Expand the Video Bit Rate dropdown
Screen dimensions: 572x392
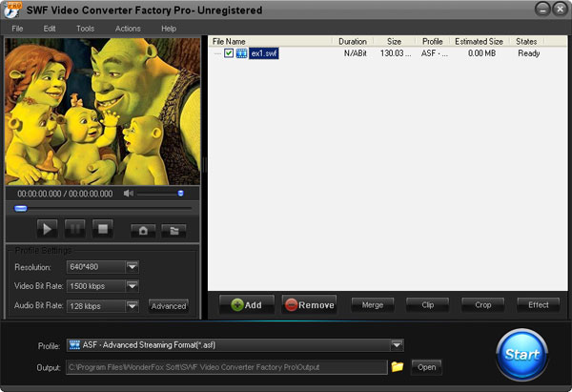click(133, 286)
